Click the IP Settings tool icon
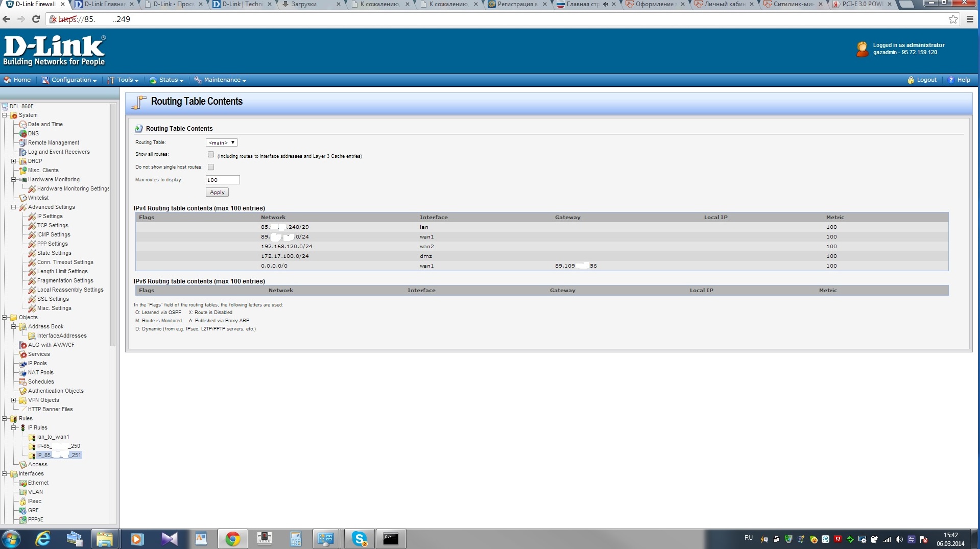Screen dimensions: 980x549 (x=32, y=217)
